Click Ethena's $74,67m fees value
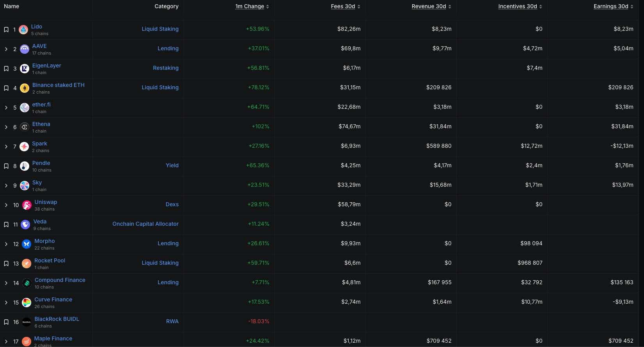The height and width of the screenshot is (347, 644). click(x=349, y=126)
